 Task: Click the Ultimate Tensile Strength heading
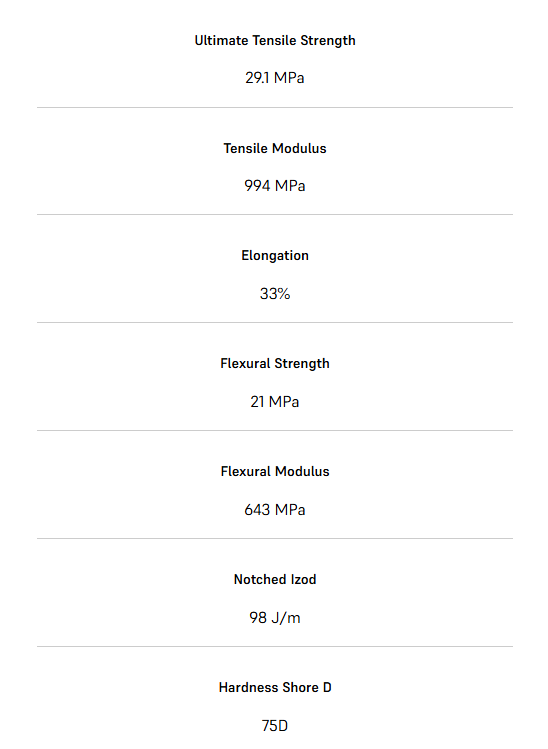pyautogui.click(x=275, y=41)
